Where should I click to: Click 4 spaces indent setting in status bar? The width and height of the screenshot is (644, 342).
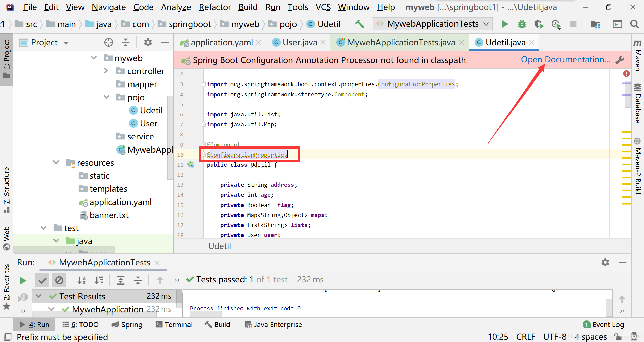[x=591, y=337]
